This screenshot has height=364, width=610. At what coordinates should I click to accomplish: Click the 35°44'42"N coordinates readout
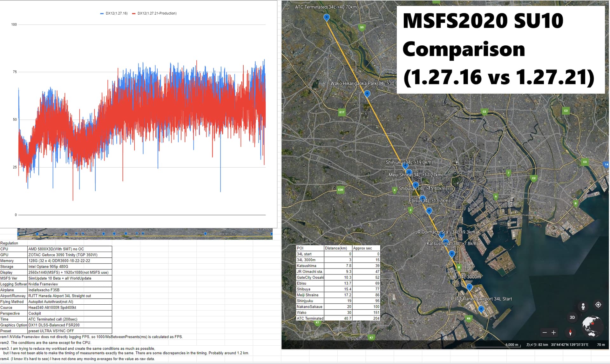coord(570,345)
